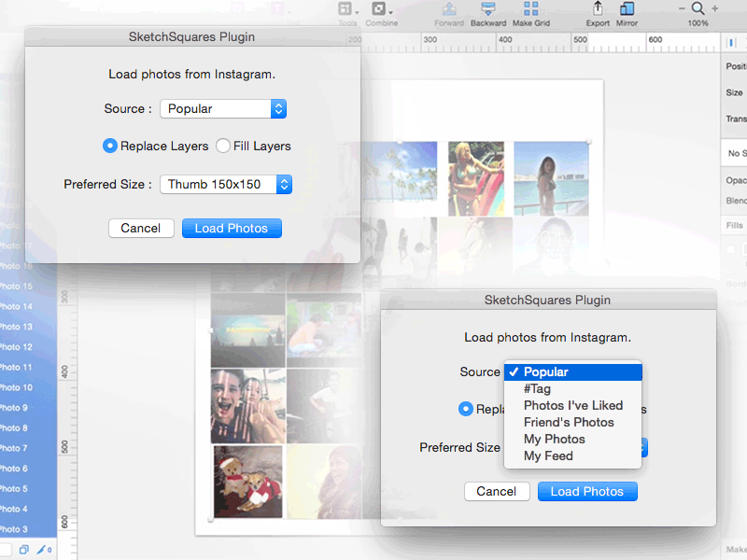Select the laughing faces photo
Image resolution: width=747 pixels, height=560 pixels.
tap(248, 406)
